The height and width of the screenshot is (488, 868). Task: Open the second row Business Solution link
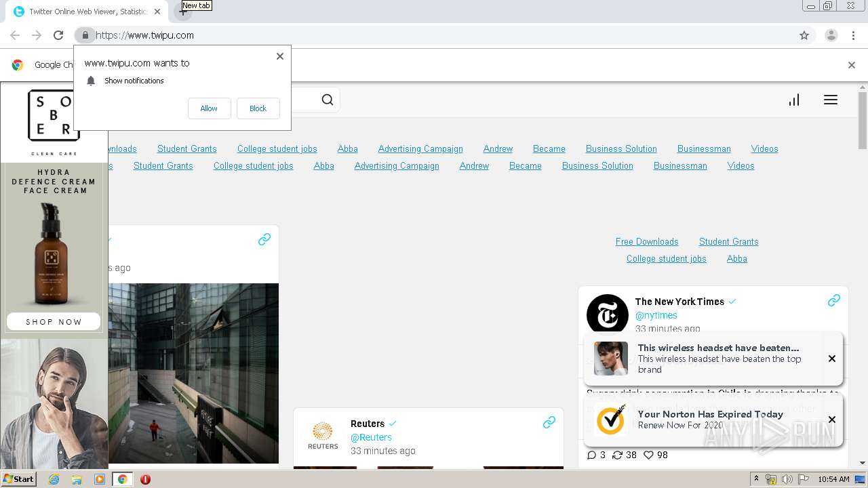click(x=597, y=165)
